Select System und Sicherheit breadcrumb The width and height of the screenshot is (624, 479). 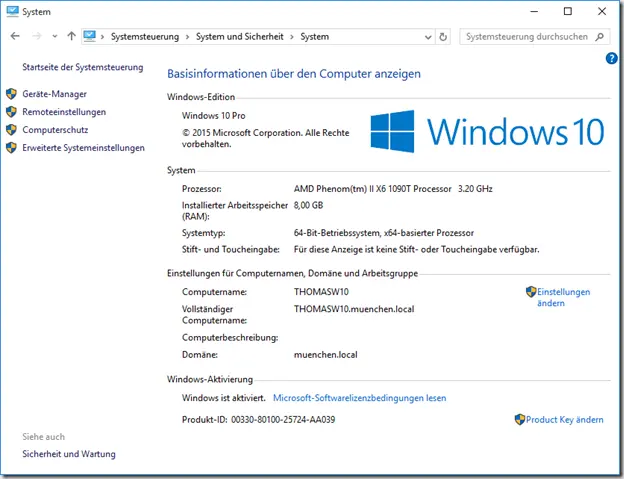pyautogui.click(x=240, y=37)
